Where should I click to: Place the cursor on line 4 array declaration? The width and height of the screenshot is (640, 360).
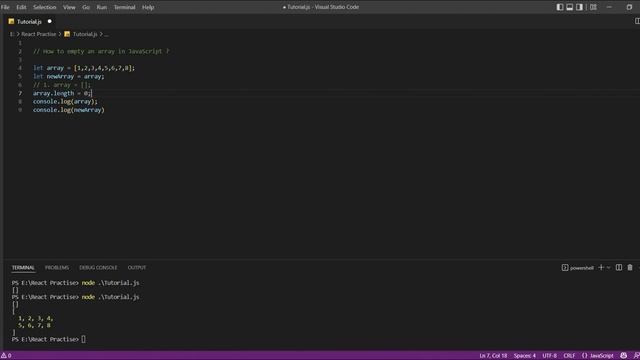84,68
